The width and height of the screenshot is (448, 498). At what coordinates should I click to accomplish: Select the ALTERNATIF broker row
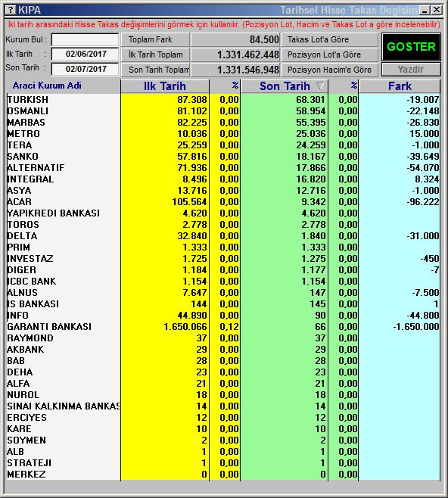[223, 168]
